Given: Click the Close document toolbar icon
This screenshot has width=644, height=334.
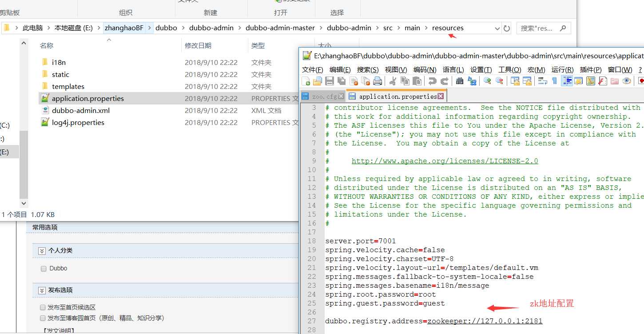Looking at the screenshot, I should point(354,81).
